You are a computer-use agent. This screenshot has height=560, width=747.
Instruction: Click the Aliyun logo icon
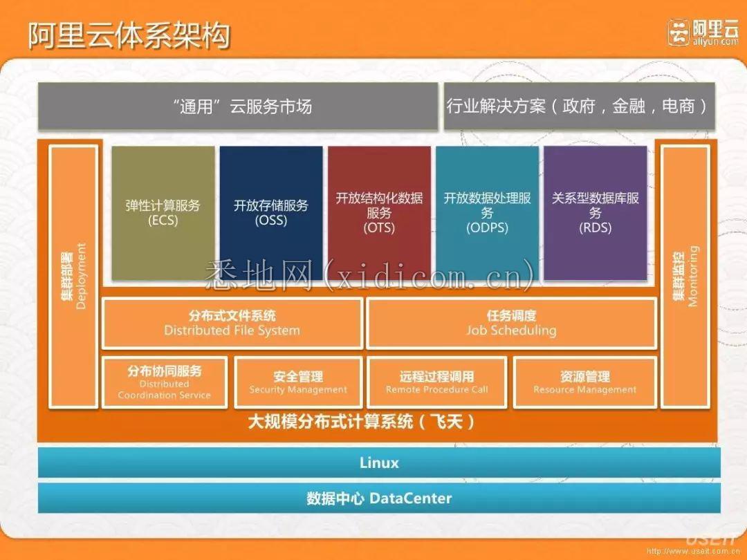(679, 33)
